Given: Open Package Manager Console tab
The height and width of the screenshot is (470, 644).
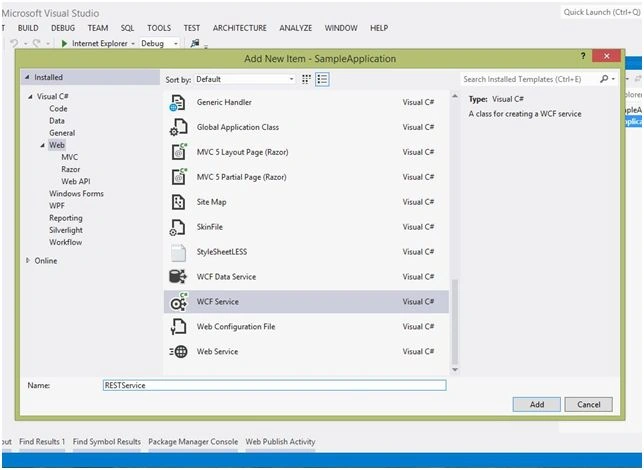Looking at the screenshot, I should pos(193,442).
